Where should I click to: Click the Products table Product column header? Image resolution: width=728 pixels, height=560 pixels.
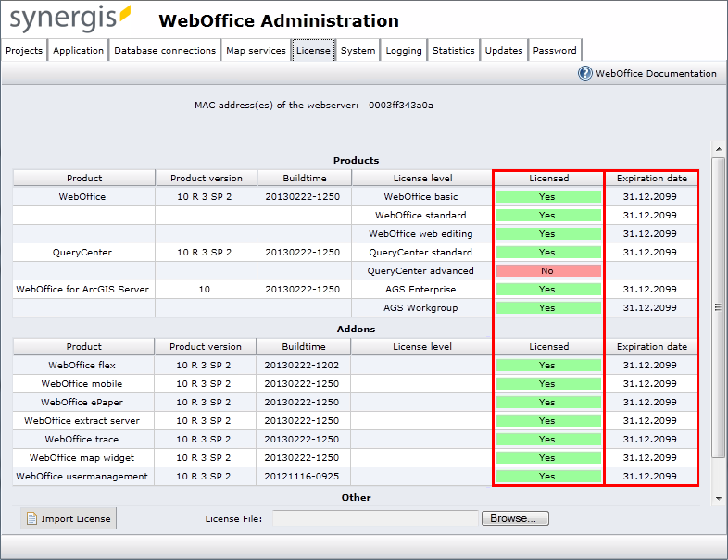(84, 178)
